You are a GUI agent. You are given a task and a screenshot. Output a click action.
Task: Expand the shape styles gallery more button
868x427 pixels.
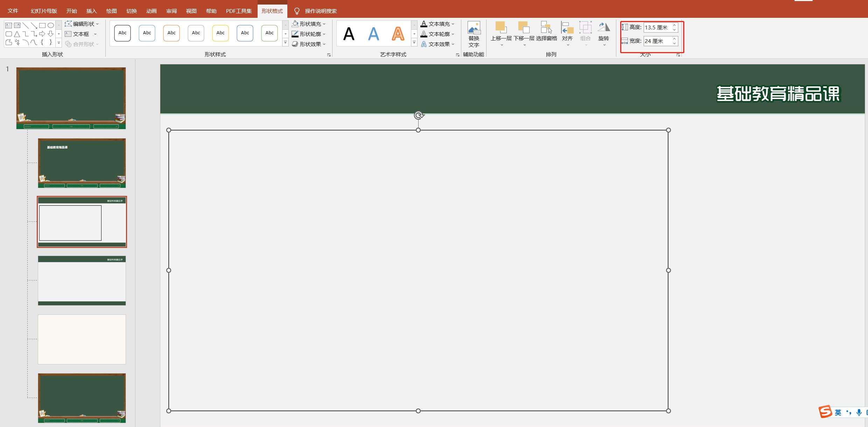(x=286, y=43)
